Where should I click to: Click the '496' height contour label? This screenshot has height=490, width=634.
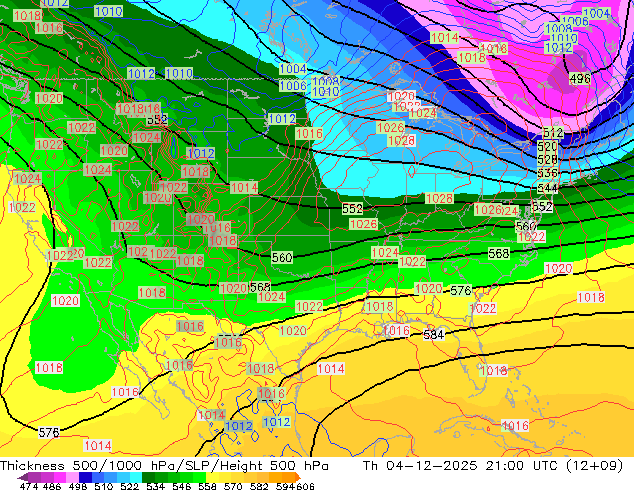click(x=580, y=78)
